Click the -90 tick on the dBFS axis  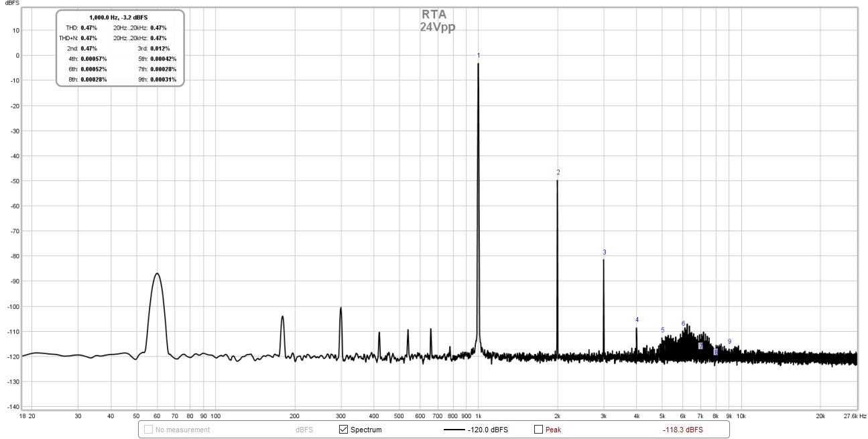tap(13, 281)
